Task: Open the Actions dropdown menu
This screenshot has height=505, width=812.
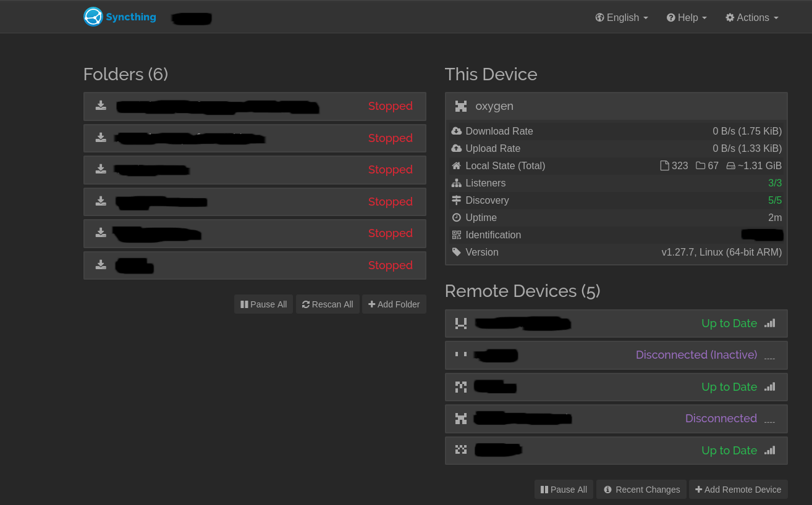Action: click(752, 17)
